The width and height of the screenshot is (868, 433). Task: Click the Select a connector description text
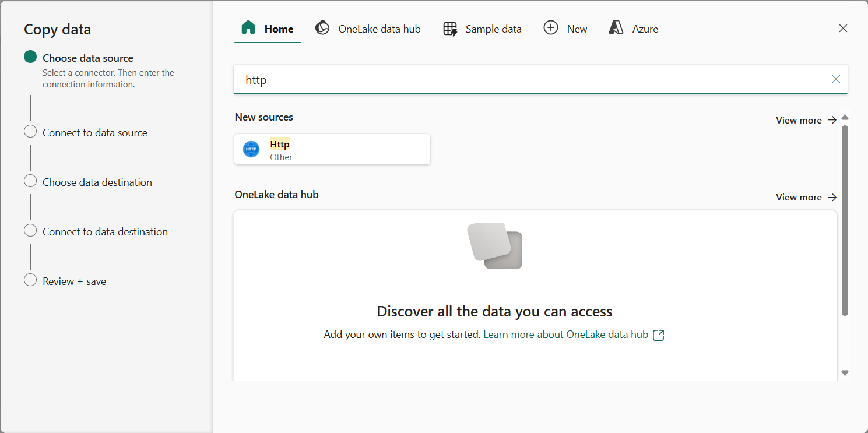[108, 79]
